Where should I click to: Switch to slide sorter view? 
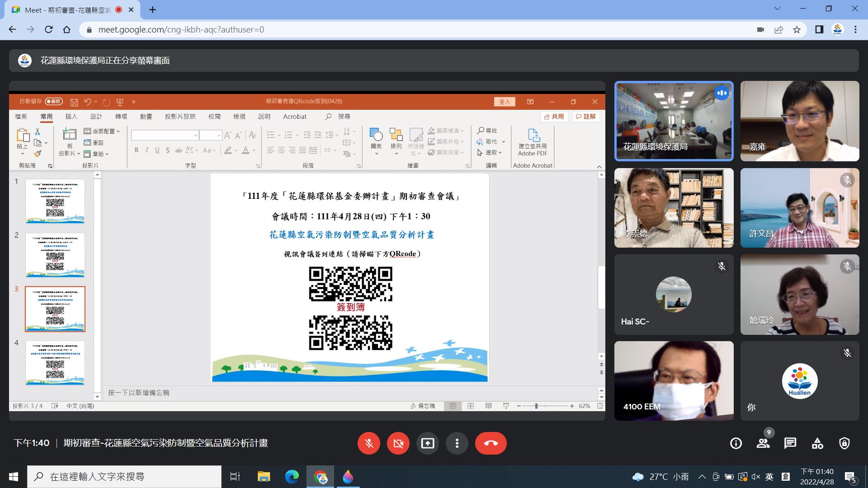(x=471, y=406)
